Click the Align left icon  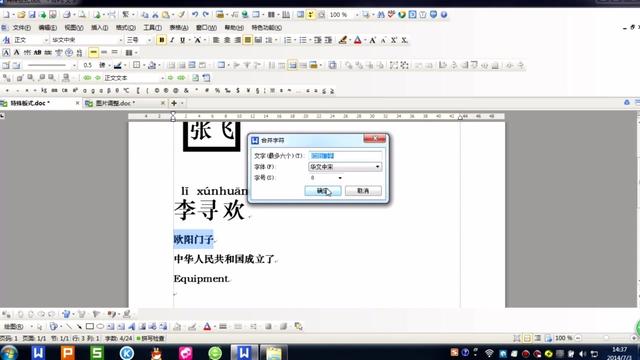(216, 40)
